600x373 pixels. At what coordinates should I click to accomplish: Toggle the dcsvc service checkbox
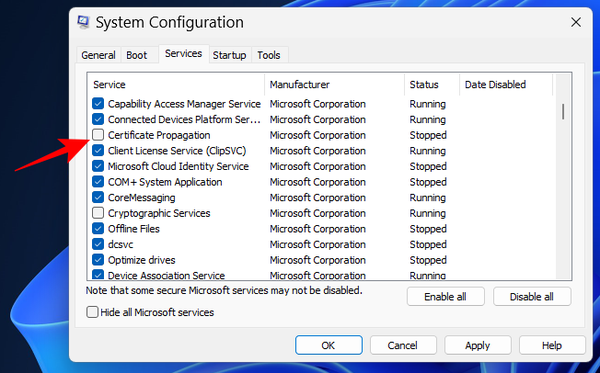(x=98, y=244)
